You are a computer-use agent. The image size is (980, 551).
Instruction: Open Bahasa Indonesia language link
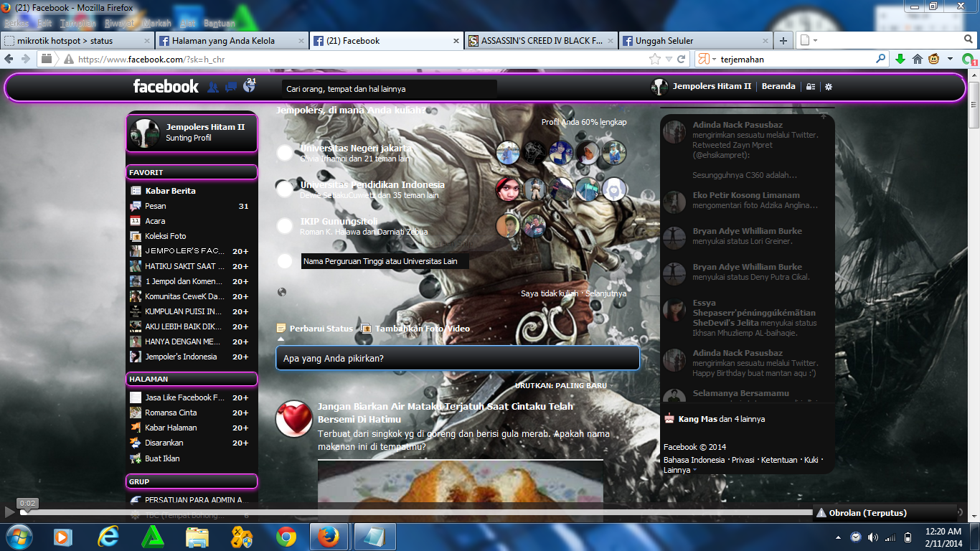[x=694, y=460]
